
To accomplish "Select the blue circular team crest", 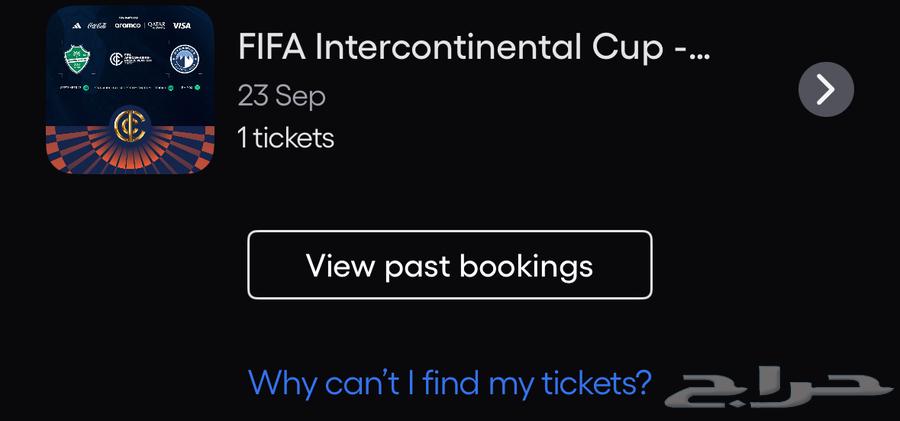I will (x=183, y=58).
